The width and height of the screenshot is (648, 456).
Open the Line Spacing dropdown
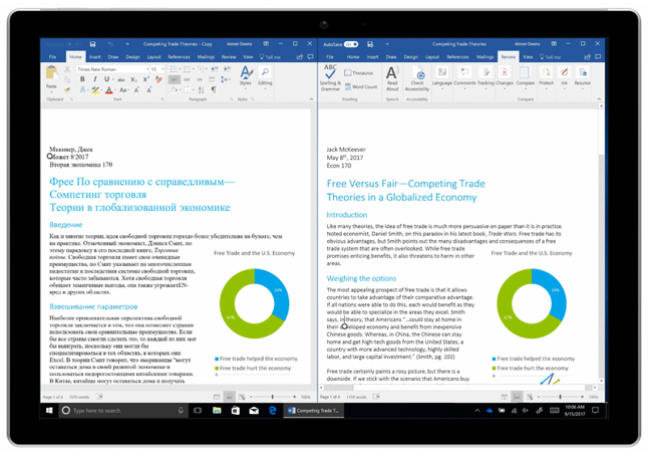[x=225, y=79]
